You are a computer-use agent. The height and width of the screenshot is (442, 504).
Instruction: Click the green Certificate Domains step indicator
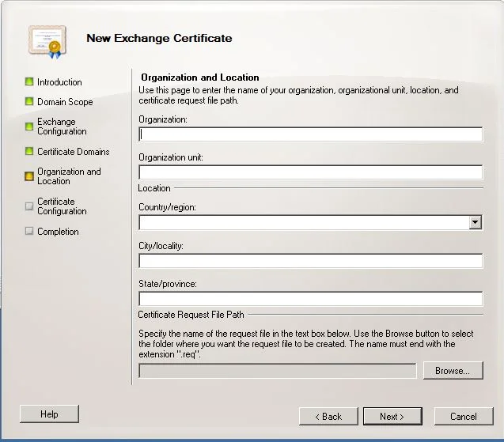[x=29, y=151]
